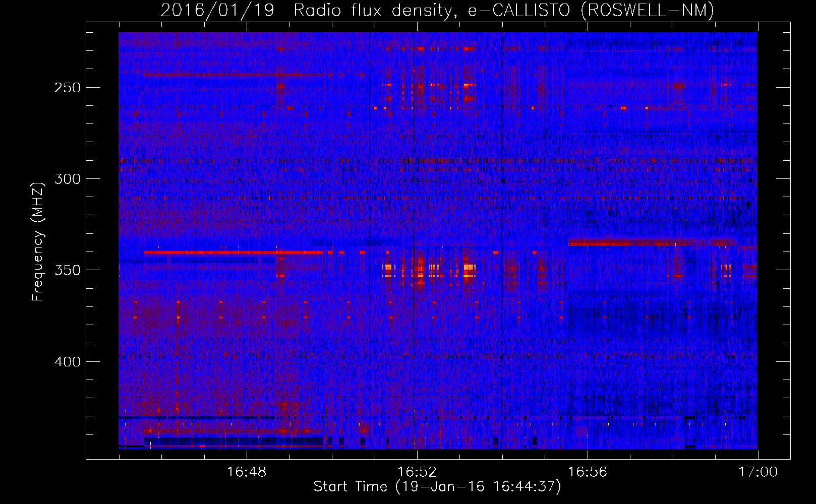Viewport: 816px width, 504px height.
Task: Click the red band near 335 MHz after 16:56
Action: (x=653, y=242)
